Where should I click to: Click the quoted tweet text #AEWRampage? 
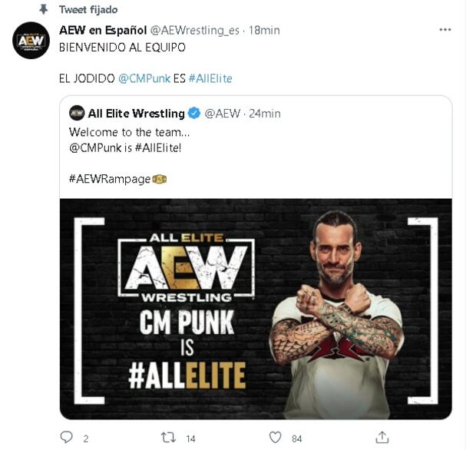pyautogui.click(x=110, y=179)
